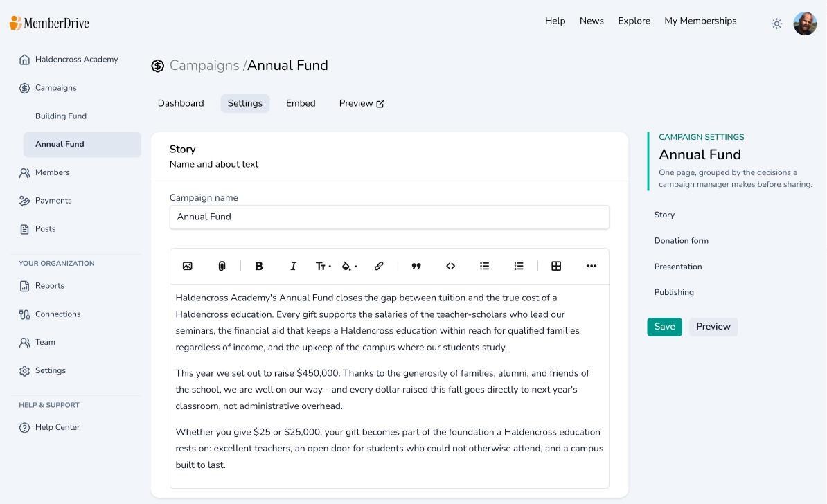827x504 pixels.
Task: Switch to the Embed tab
Action: tap(301, 103)
